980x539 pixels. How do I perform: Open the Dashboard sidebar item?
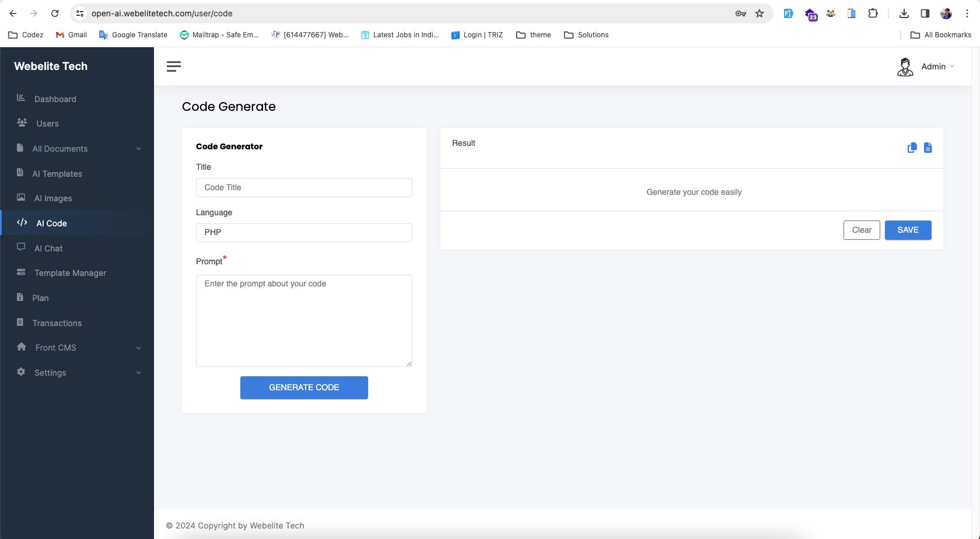click(55, 99)
